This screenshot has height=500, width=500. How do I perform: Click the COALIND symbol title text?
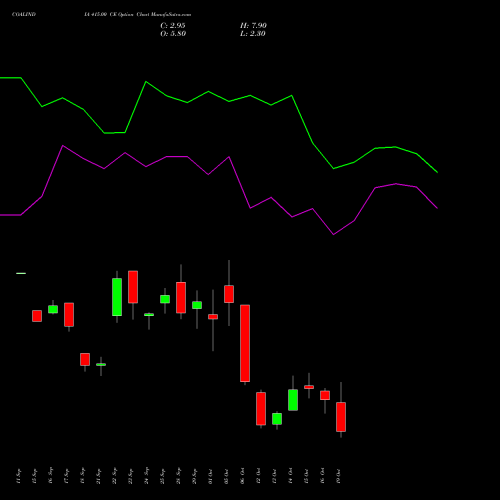24,15
